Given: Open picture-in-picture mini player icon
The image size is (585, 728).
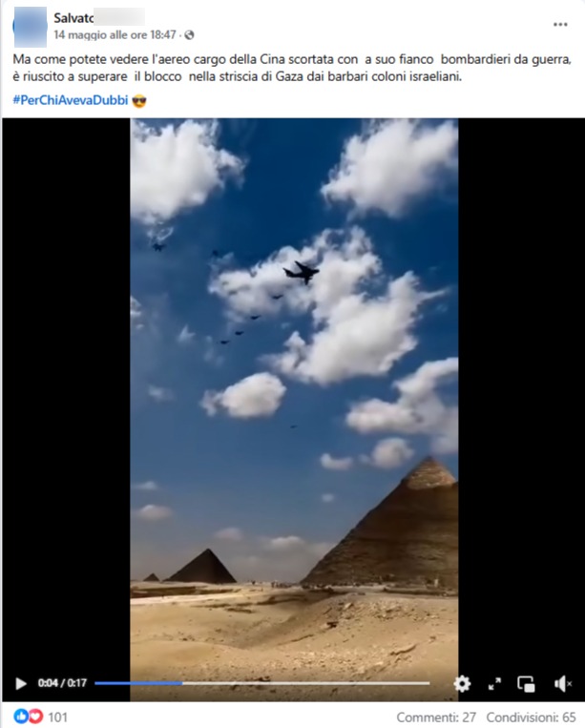Looking at the screenshot, I should pos(526,683).
